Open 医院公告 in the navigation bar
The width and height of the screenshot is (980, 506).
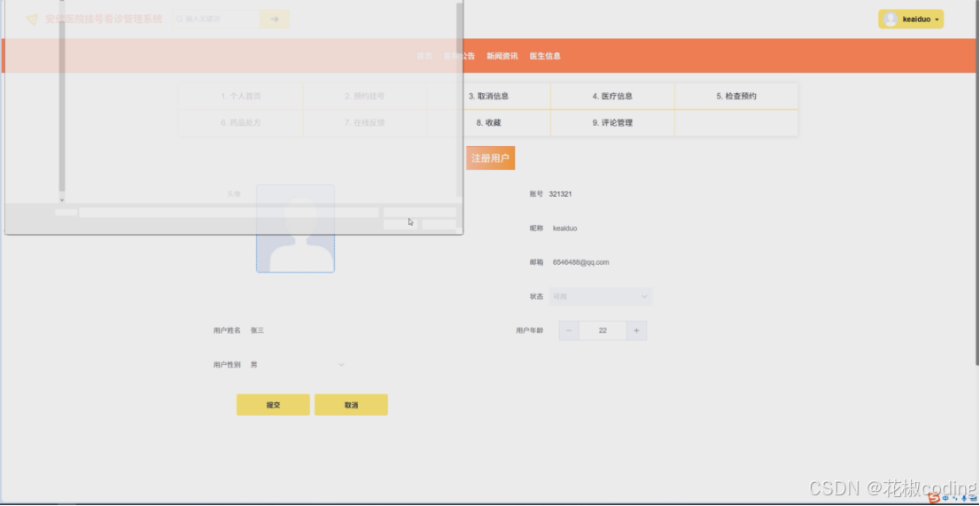pos(459,56)
